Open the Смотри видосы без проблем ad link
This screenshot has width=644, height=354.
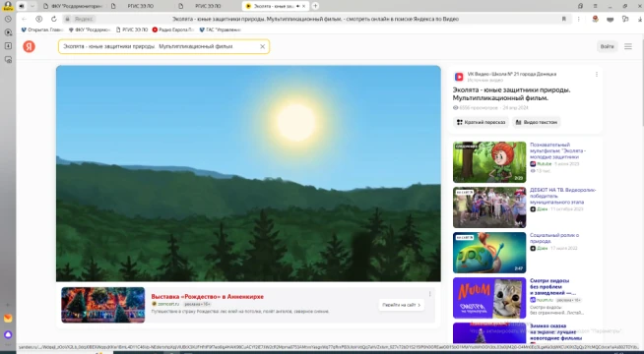coord(552,287)
